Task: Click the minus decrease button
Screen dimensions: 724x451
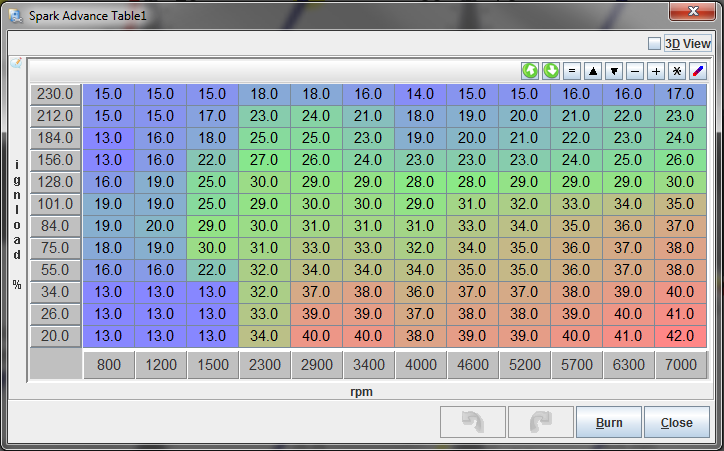Action: tap(635, 71)
